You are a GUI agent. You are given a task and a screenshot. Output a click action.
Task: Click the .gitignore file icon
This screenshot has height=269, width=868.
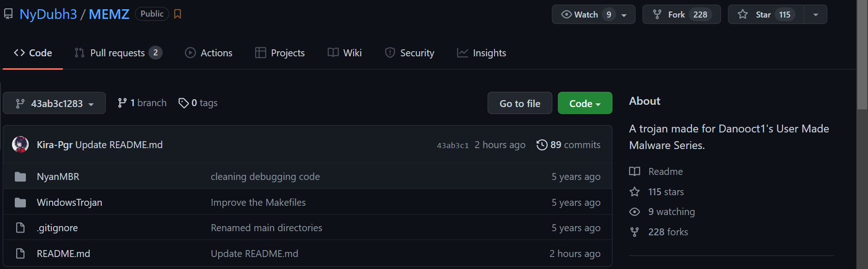[20, 228]
